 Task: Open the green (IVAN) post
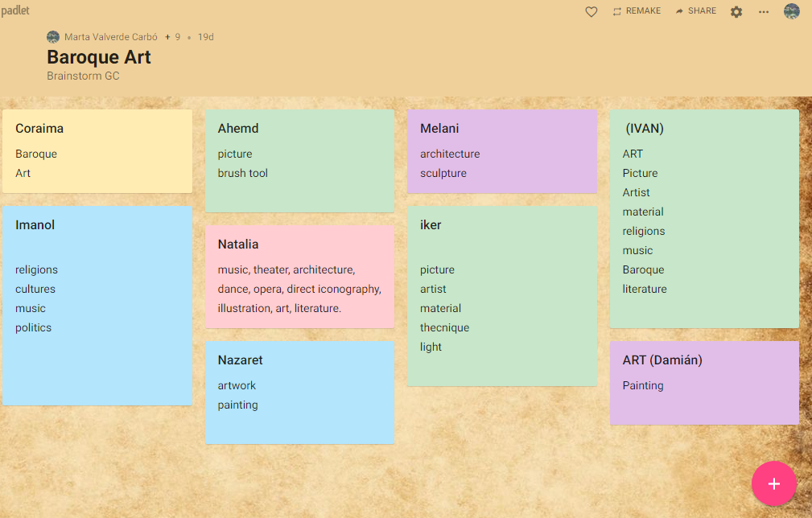[703, 219]
